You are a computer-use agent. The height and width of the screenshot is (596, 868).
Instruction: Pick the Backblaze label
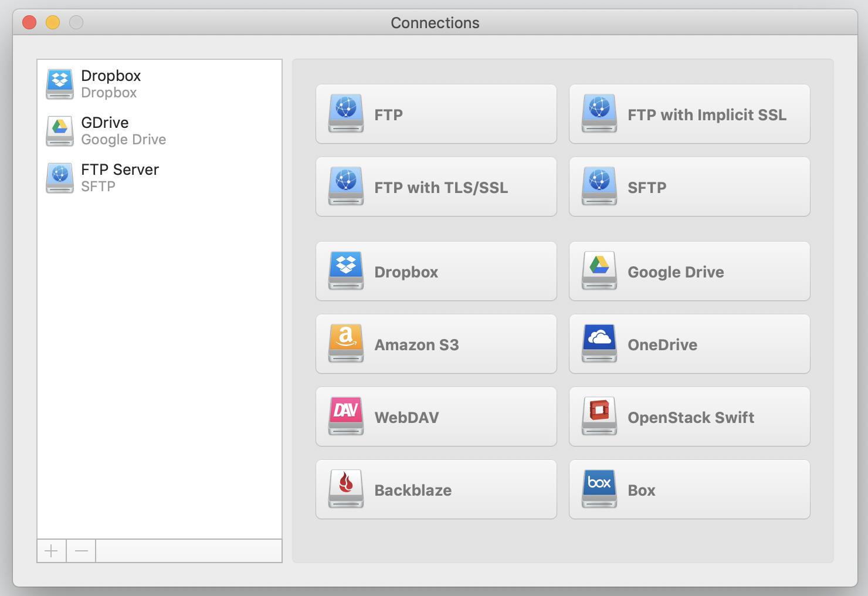pos(413,490)
